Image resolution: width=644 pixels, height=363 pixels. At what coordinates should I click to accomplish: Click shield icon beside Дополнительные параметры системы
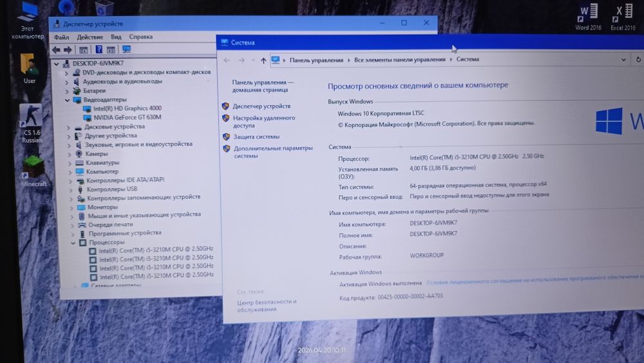coord(227,149)
